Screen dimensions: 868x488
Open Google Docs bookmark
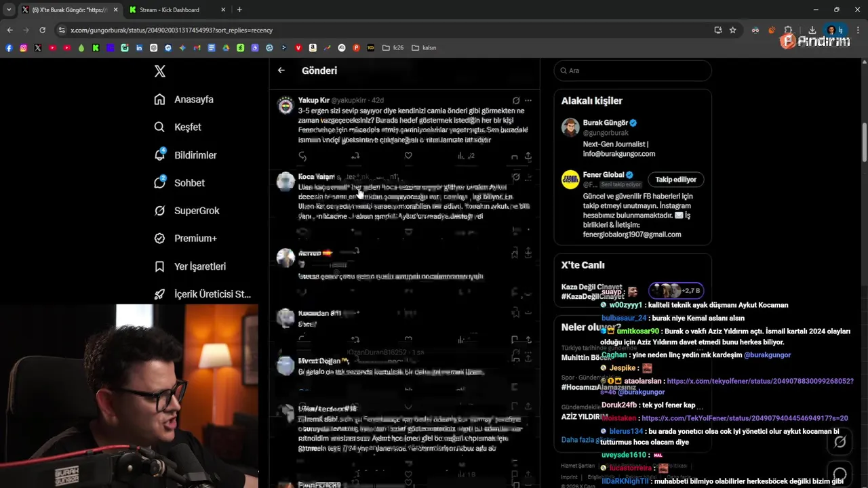pos(212,48)
